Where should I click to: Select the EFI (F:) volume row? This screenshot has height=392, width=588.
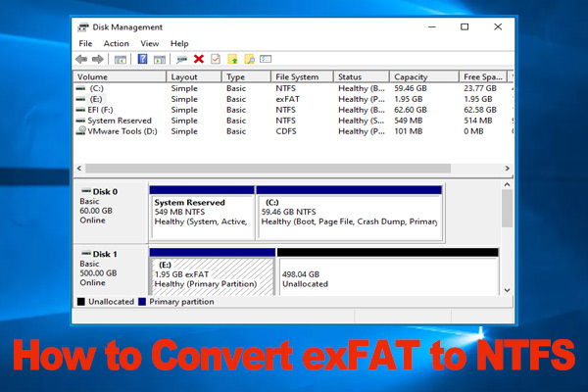pyautogui.click(x=294, y=110)
